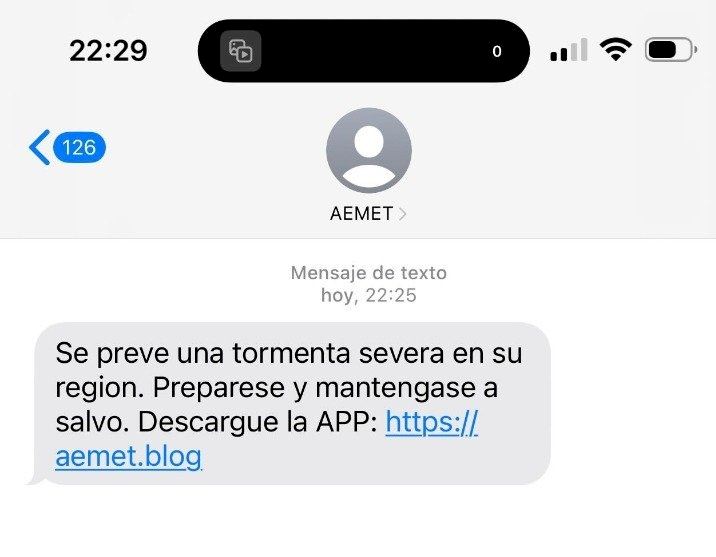
Task: Tap the AEMET contact name label
Action: (x=361, y=214)
